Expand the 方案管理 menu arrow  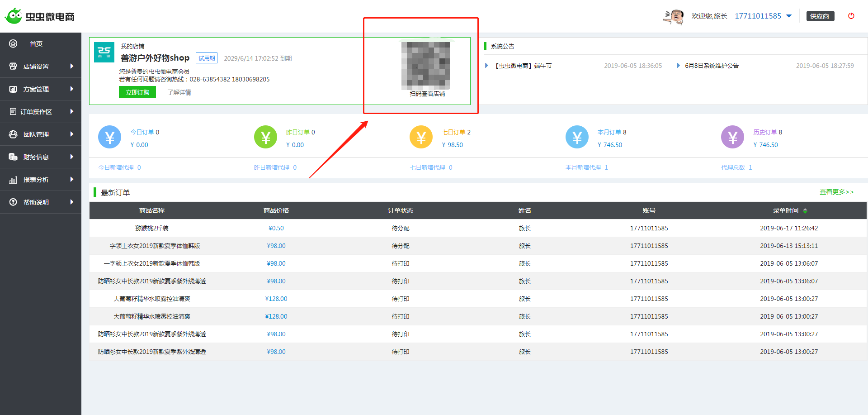click(71, 89)
